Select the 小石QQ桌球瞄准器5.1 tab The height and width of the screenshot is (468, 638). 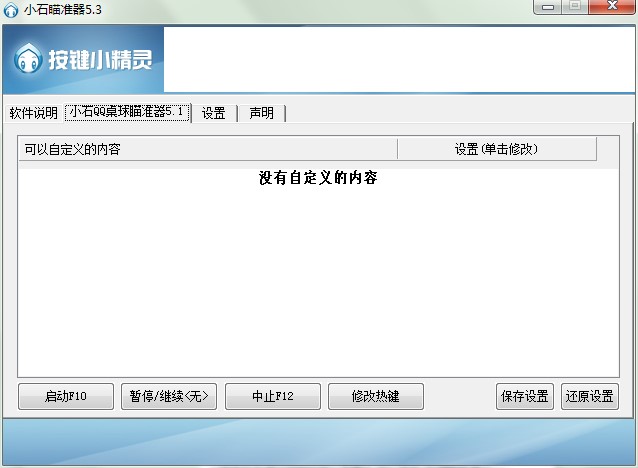(x=127, y=112)
